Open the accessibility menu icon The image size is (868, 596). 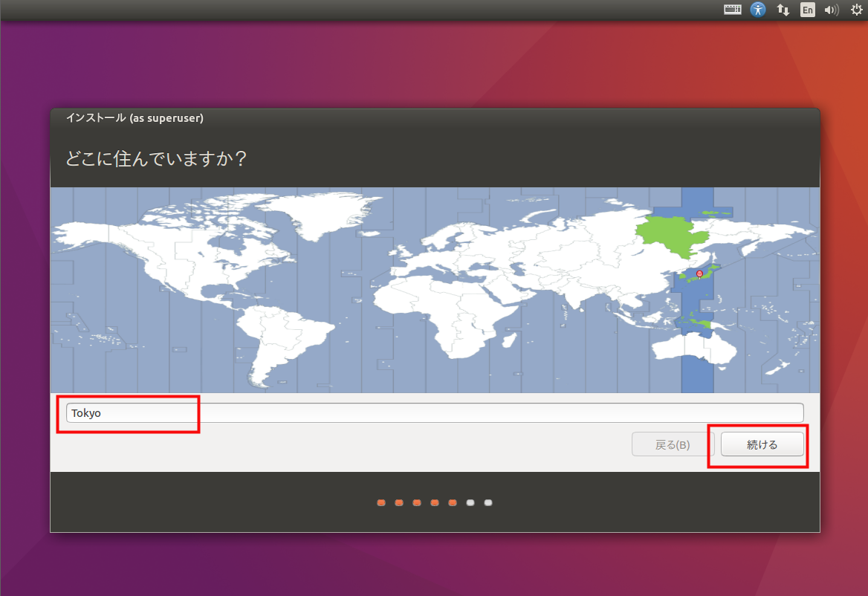[x=758, y=10]
